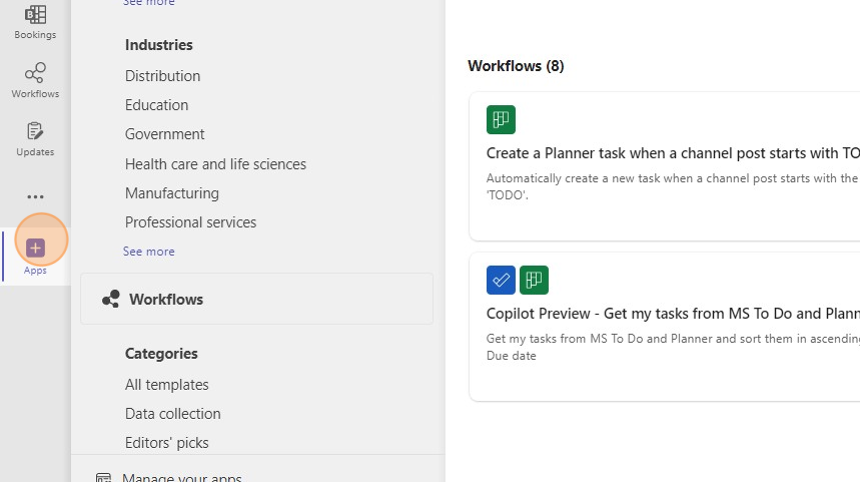Image resolution: width=860 pixels, height=482 pixels.
Task: Click the To Do icon on Copilot card
Action: click(501, 280)
